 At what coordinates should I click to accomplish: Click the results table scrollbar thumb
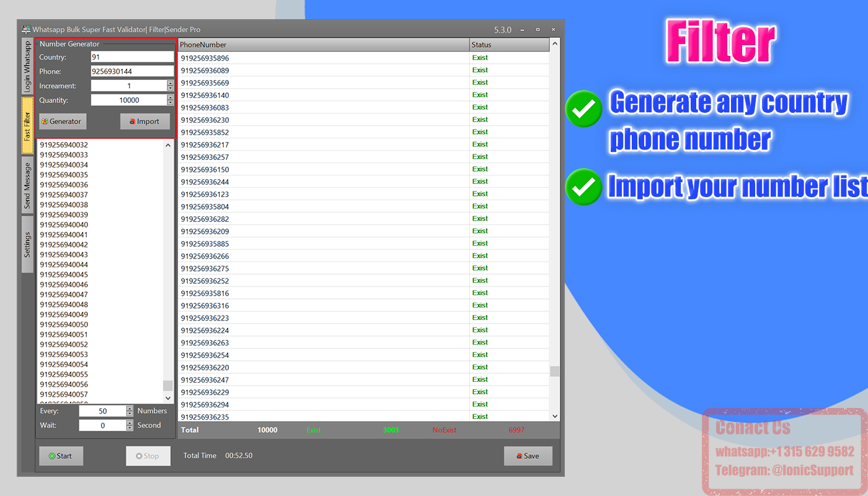point(555,371)
